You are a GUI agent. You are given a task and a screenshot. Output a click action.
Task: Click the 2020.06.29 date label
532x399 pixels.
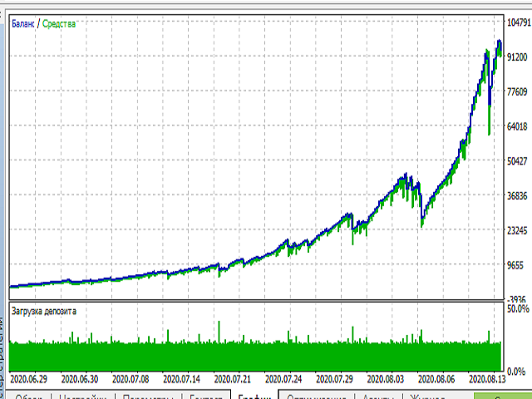[29, 379]
